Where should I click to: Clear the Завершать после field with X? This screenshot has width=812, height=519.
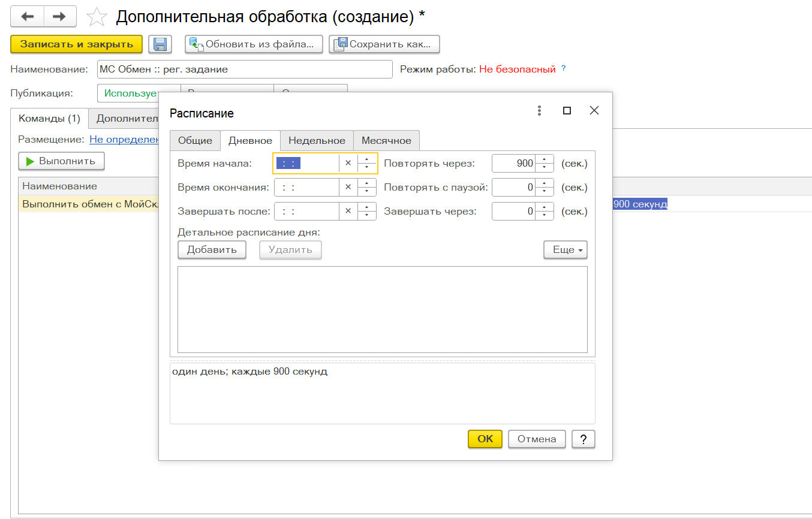click(x=348, y=212)
